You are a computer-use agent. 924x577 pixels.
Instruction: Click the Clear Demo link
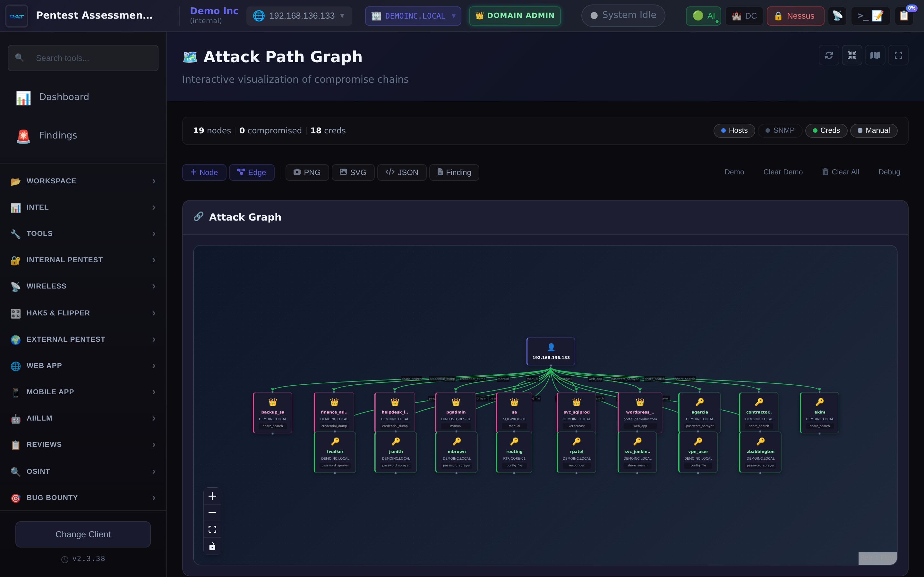coord(783,172)
